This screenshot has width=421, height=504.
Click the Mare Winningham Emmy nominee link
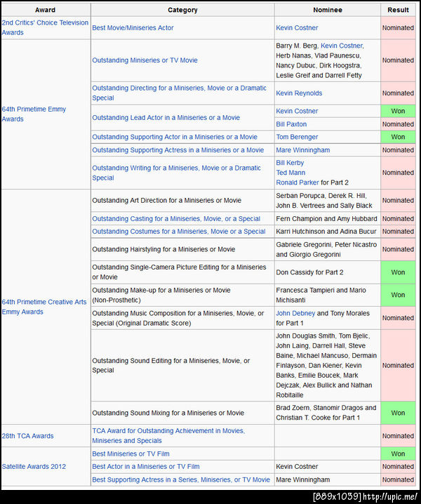[x=302, y=150]
